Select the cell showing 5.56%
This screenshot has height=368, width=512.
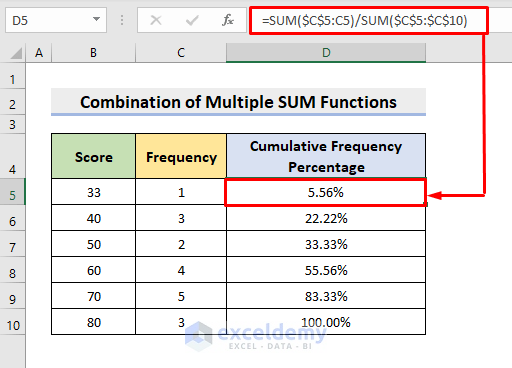tap(326, 192)
